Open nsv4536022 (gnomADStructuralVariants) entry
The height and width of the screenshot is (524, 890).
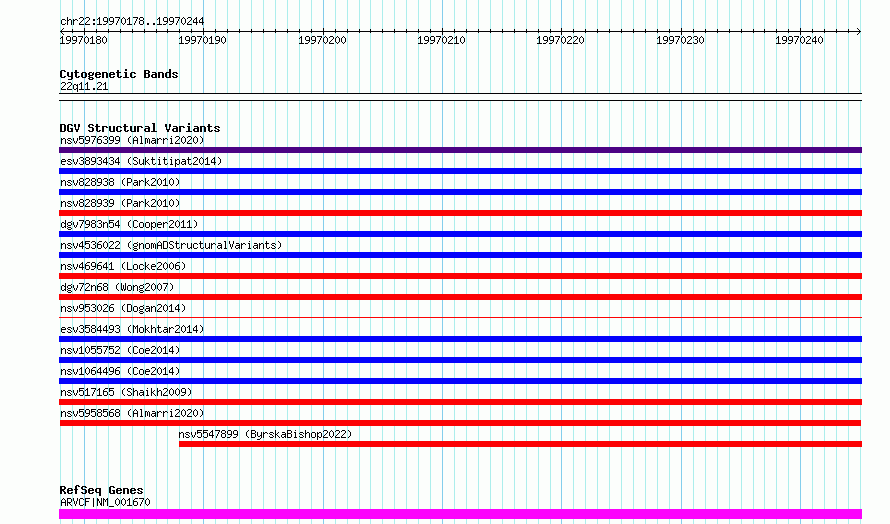(x=171, y=245)
